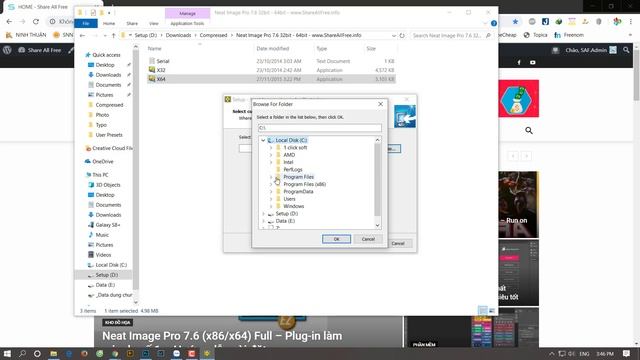Open Downloads under Quick access
The image size is (640, 360).
click(x=108, y=75)
